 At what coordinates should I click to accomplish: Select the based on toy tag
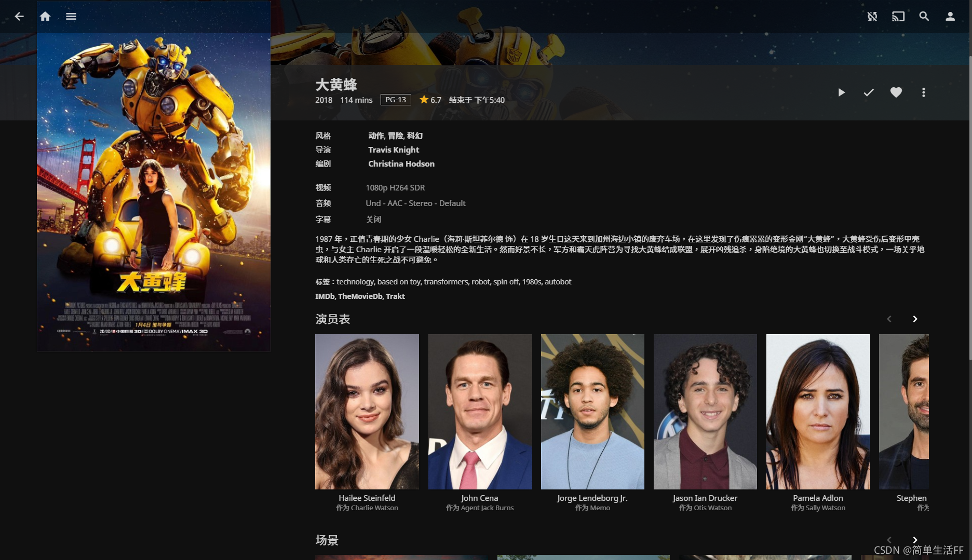click(398, 281)
